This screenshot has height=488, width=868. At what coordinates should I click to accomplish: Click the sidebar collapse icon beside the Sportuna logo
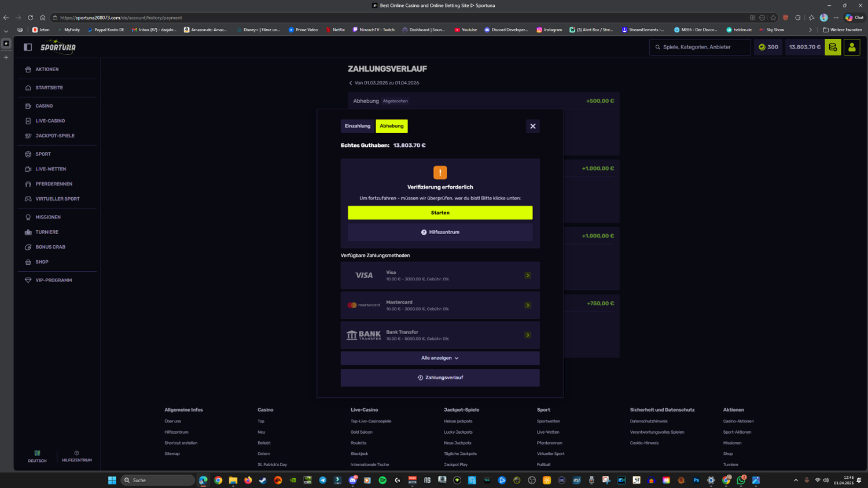(28, 47)
